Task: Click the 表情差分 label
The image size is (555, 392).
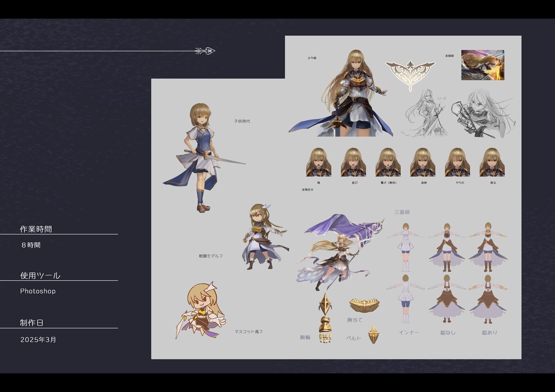Action: 308,190
